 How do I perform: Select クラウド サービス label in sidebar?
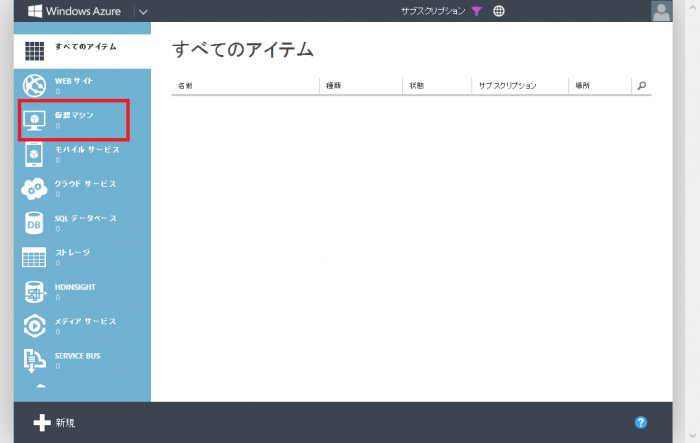(x=85, y=184)
